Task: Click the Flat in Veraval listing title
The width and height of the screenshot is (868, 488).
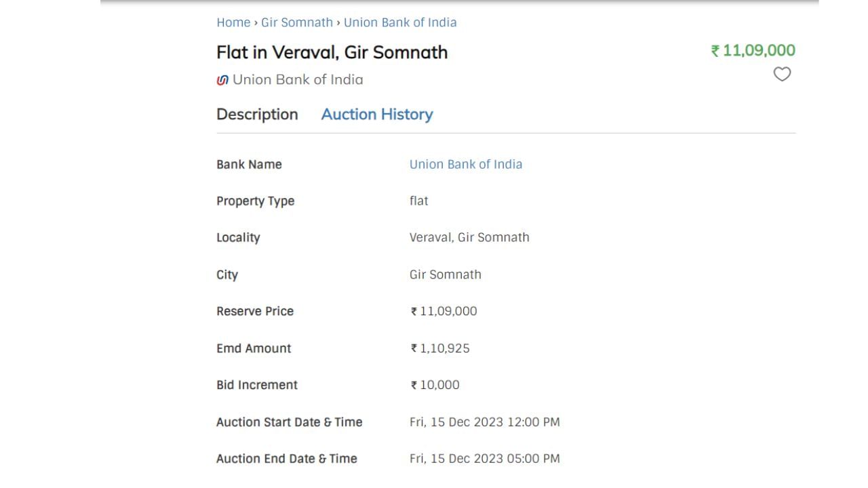Action: [x=332, y=52]
